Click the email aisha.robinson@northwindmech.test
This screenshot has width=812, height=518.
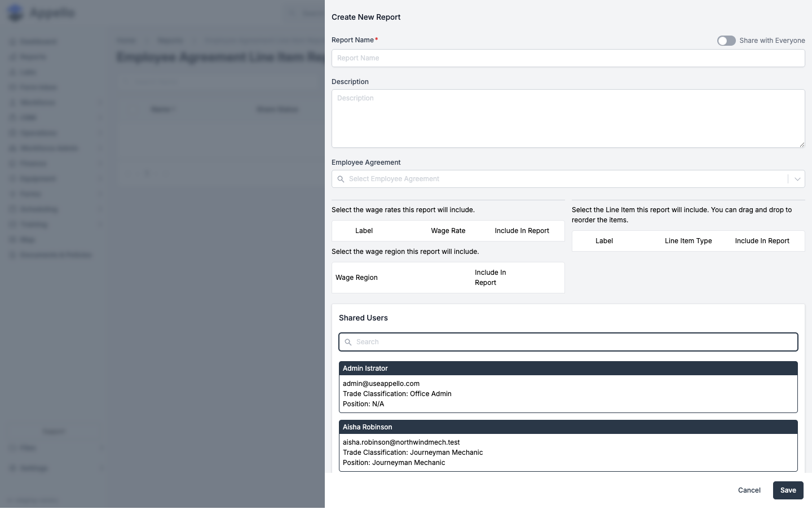tap(401, 442)
